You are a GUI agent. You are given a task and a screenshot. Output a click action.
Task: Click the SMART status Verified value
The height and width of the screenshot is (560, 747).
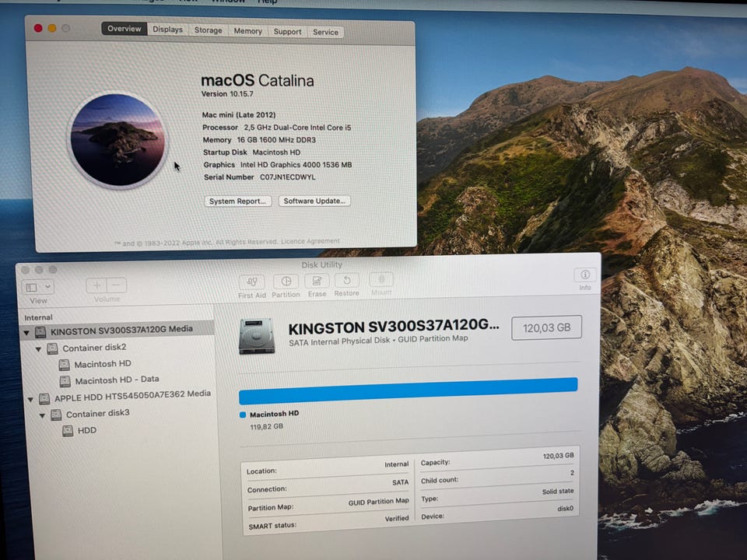pos(397,519)
